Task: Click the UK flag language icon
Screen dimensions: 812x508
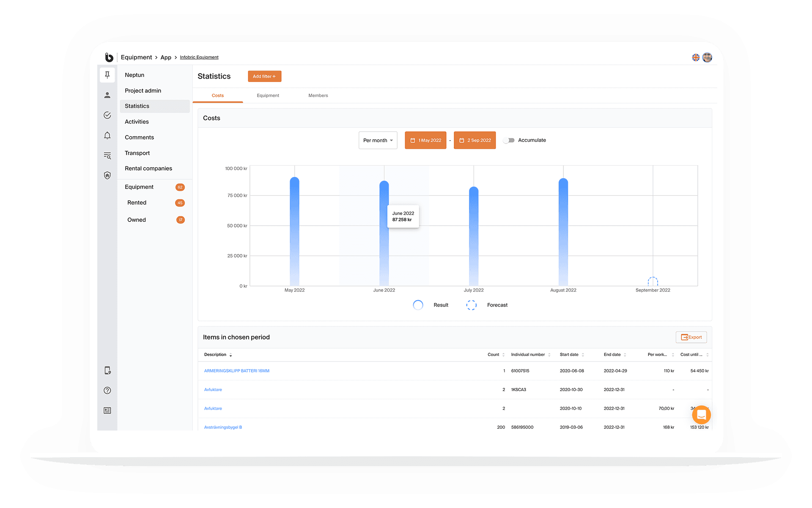Action: pyautogui.click(x=695, y=57)
